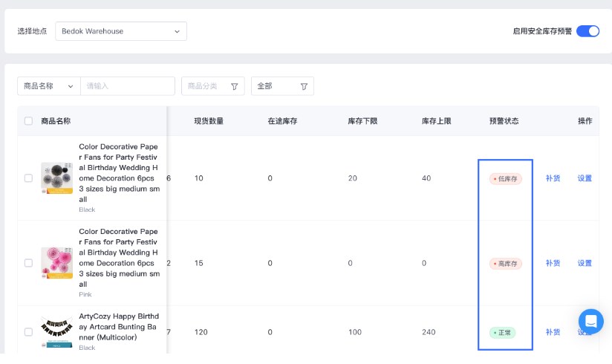Click 设置 for pink paper fans
The height and width of the screenshot is (364, 612).
pyautogui.click(x=585, y=263)
